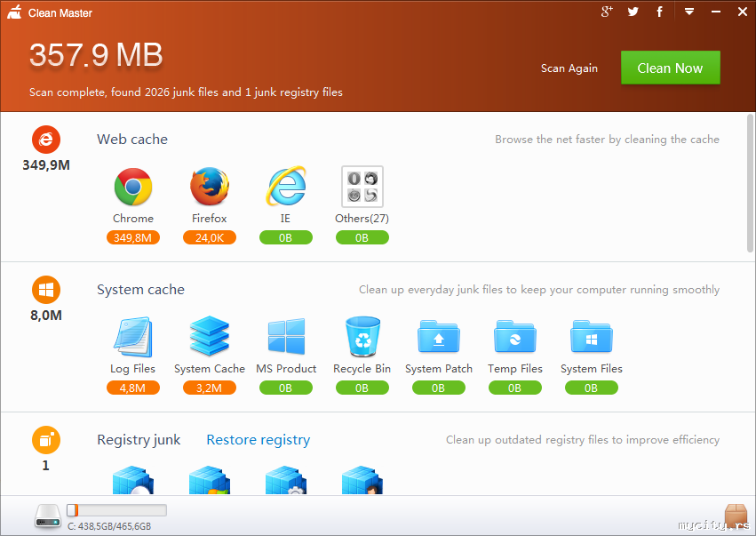Click the Temp Files label
The width and height of the screenshot is (756, 536).
point(515,369)
